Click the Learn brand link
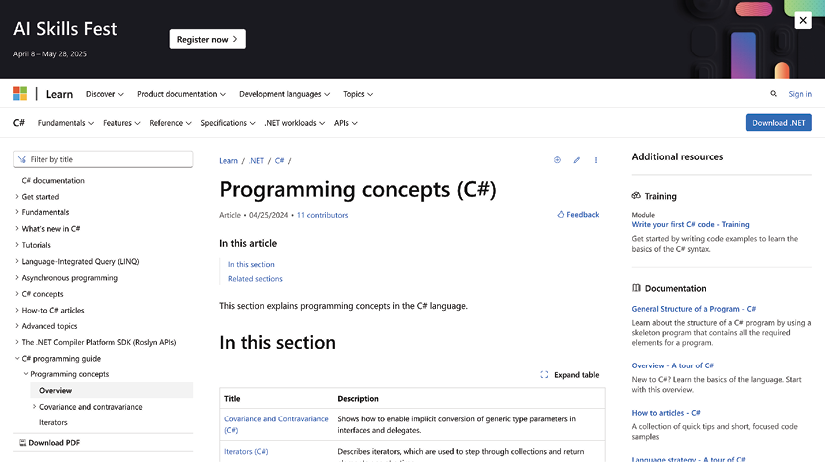 pyautogui.click(x=59, y=94)
